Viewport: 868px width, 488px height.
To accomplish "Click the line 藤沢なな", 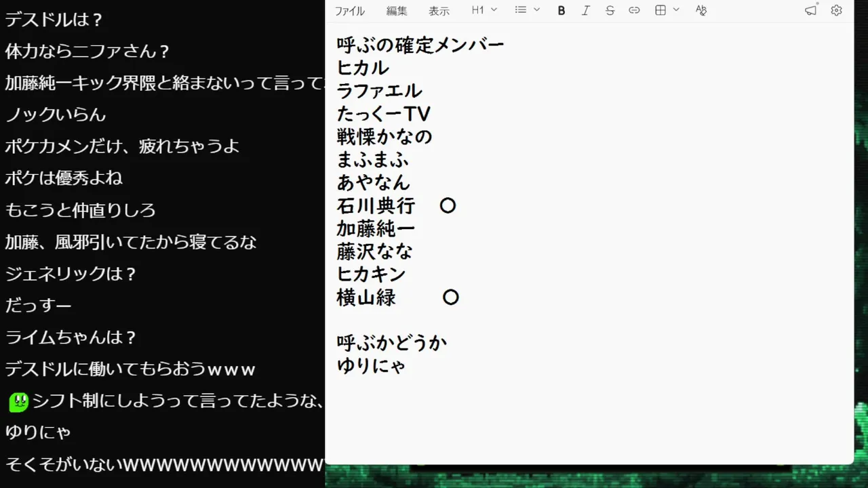I will click(x=375, y=251).
